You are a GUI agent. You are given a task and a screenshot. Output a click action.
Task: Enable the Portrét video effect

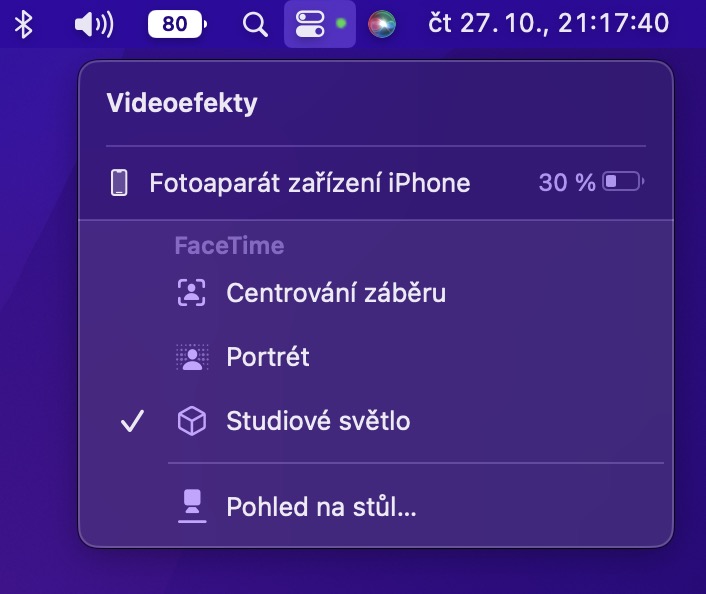[268, 357]
